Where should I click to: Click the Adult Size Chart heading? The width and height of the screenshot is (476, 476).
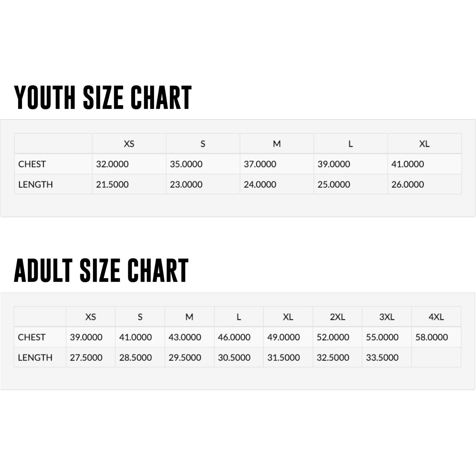pos(101,270)
